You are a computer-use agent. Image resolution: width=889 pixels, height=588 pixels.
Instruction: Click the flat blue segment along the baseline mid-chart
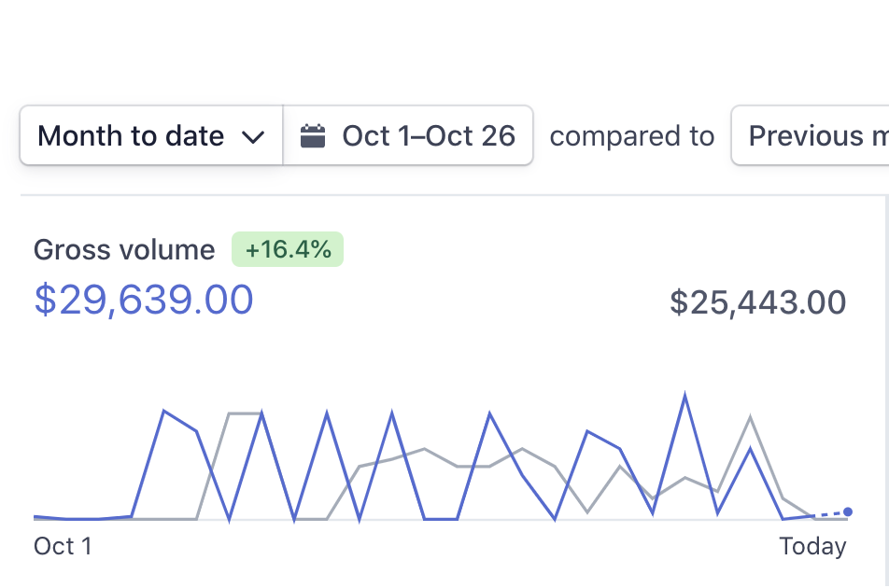click(x=441, y=519)
